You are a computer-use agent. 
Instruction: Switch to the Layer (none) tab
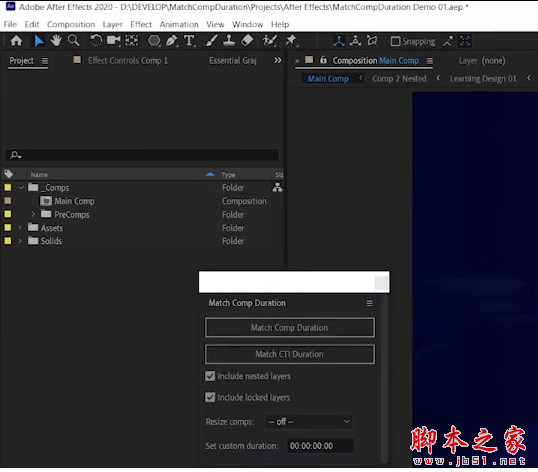click(482, 61)
